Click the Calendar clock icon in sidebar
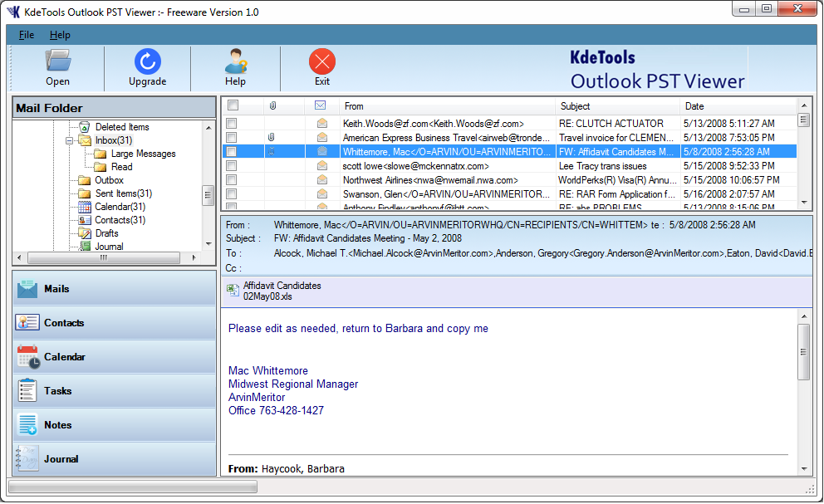Image resolution: width=824 pixels, height=504 pixels. 28,357
